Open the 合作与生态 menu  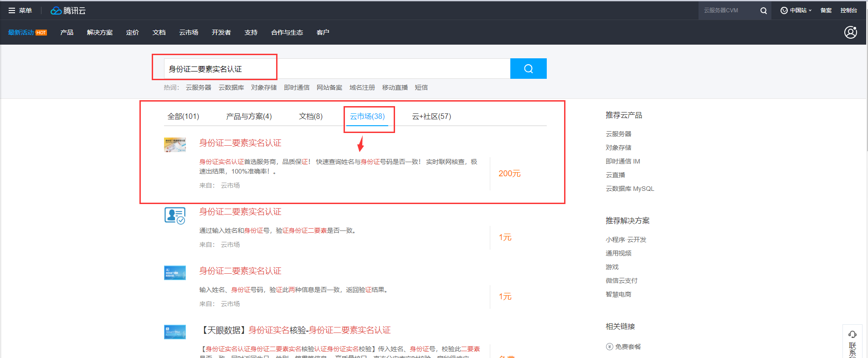point(287,32)
